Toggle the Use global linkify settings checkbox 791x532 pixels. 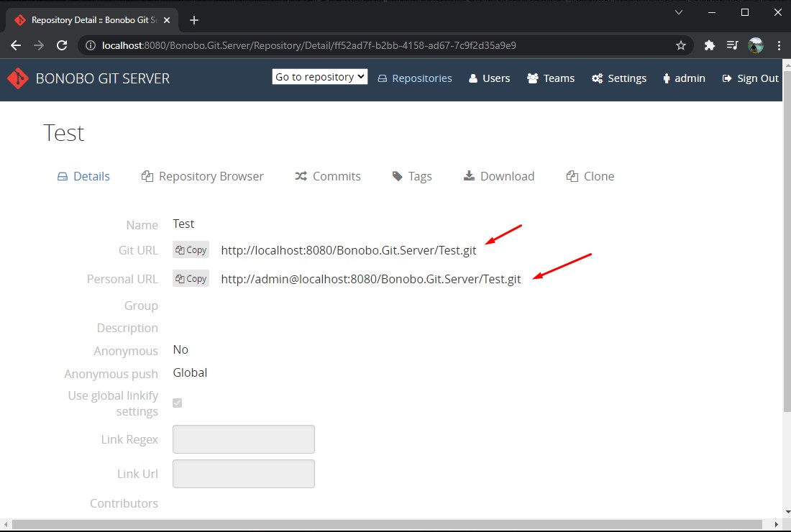(178, 403)
